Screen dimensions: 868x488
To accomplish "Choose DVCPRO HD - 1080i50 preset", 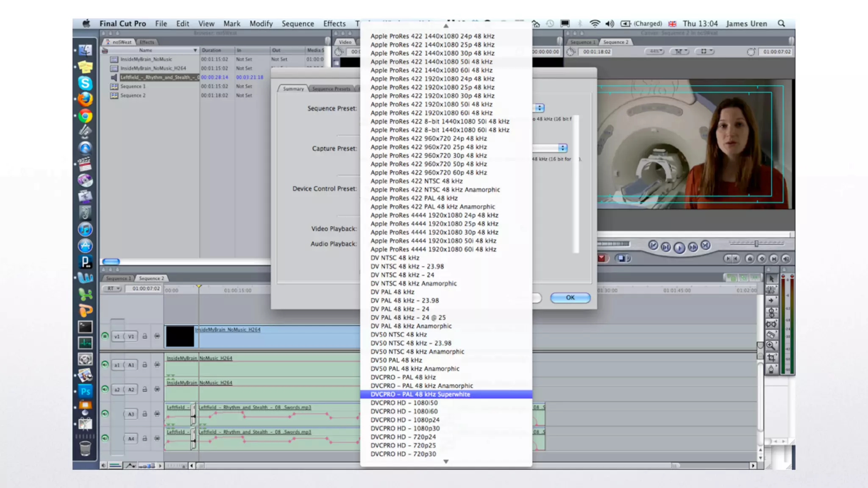I will 404,403.
